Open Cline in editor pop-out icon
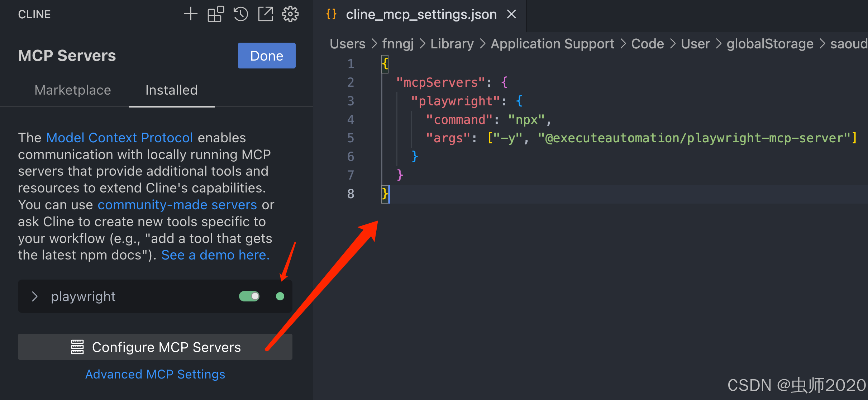Viewport: 868px width, 400px height. [x=266, y=14]
